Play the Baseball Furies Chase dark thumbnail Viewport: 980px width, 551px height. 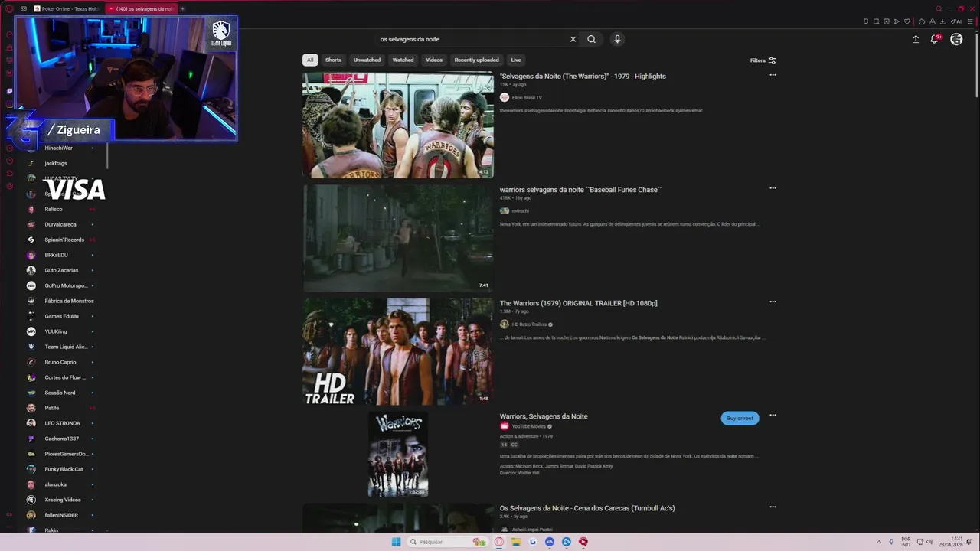pyautogui.click(x=398, y=239)
